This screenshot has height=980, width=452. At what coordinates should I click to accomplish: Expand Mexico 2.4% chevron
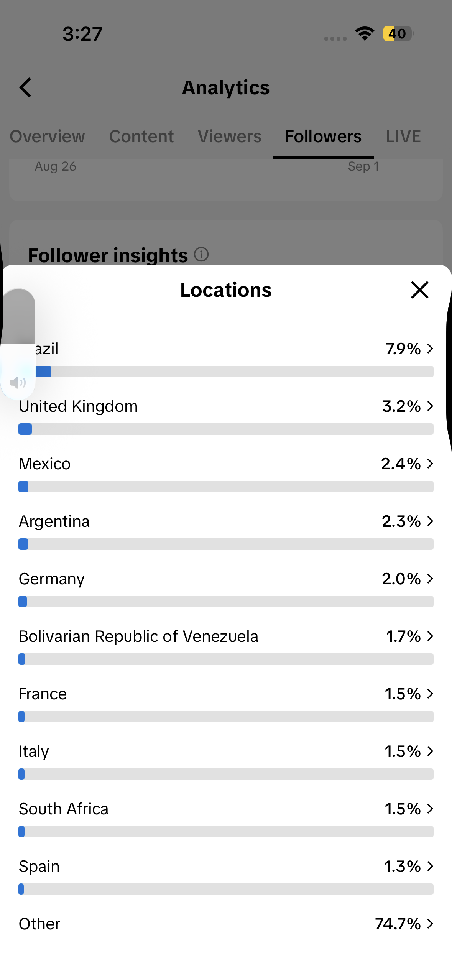tap(430, 464)
